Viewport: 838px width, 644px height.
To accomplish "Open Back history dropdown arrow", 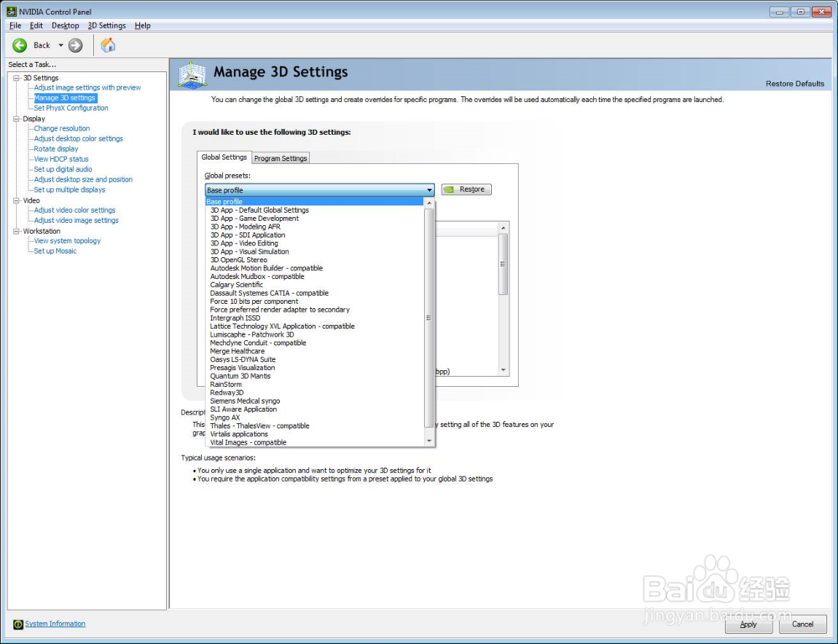I will pyautogui.click(x=60, y=45).
